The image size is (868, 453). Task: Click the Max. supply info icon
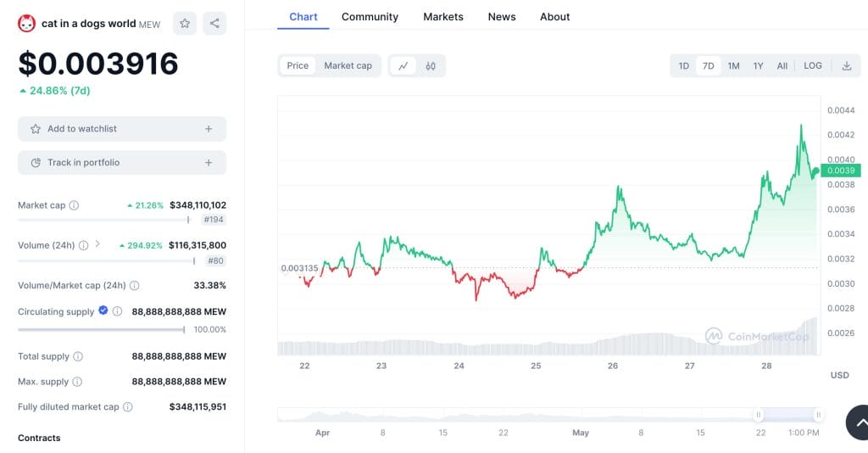[76, 382]
